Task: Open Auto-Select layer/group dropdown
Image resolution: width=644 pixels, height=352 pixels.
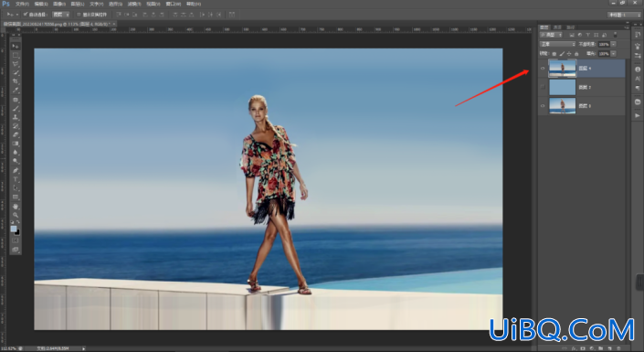Action: tap(61, 15)
